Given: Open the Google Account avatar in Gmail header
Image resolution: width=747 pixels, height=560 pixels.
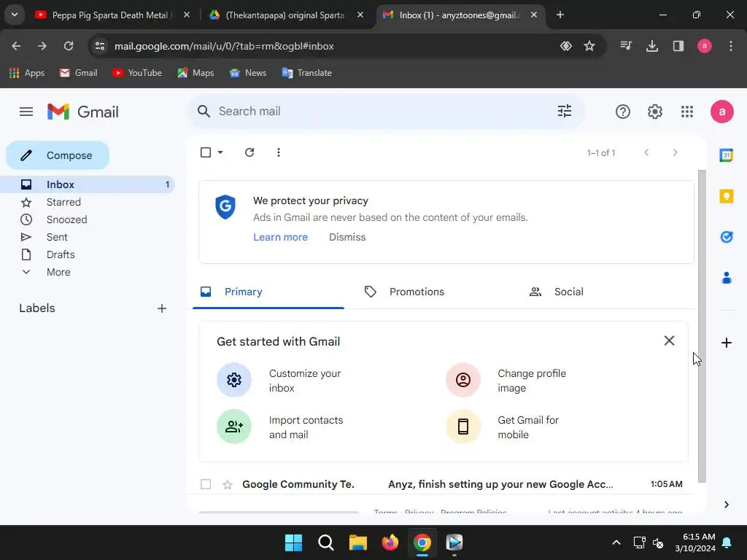Looking at the screenshot, I should pos(721,112).
